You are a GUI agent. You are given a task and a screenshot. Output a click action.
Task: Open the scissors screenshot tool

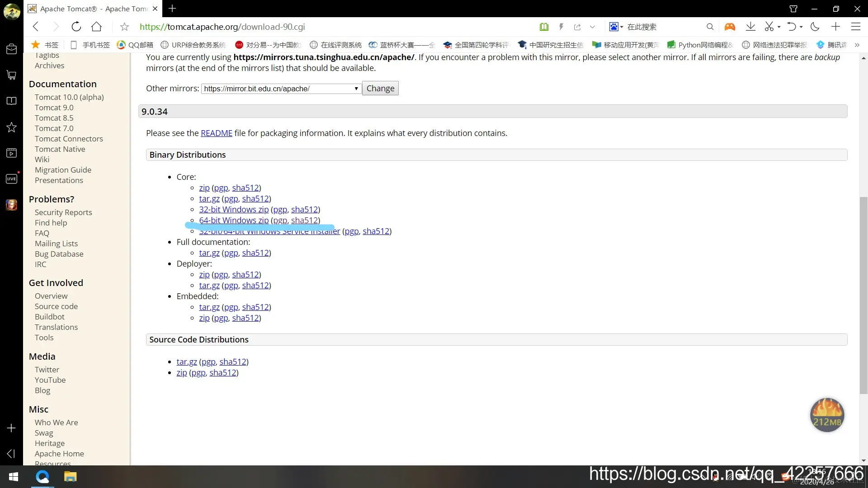(769, 27)
